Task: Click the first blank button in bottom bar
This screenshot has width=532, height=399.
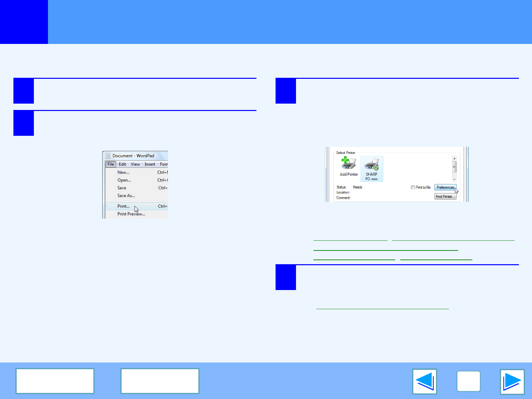Action: (55, 381)
